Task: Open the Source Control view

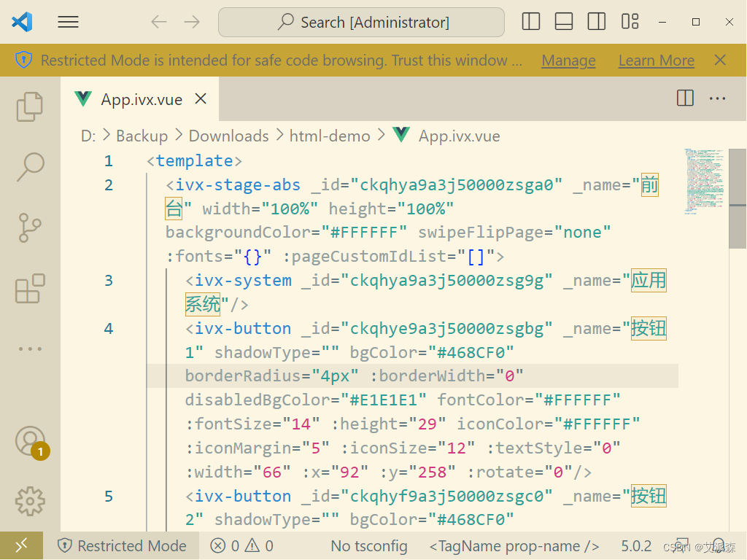Action: coord(30,227)
